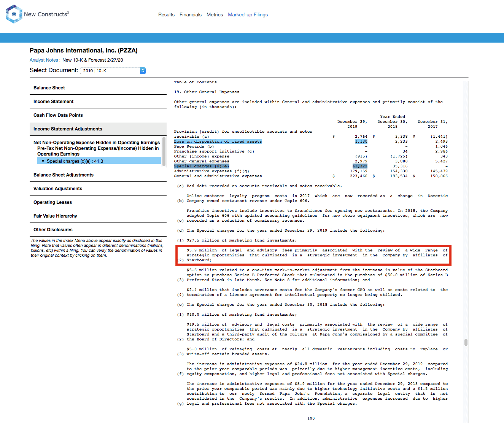Click the $19.5 million advisory and legal costs paragraph
Viewport: 504px width, 426px height.
(x=313, y=332)
